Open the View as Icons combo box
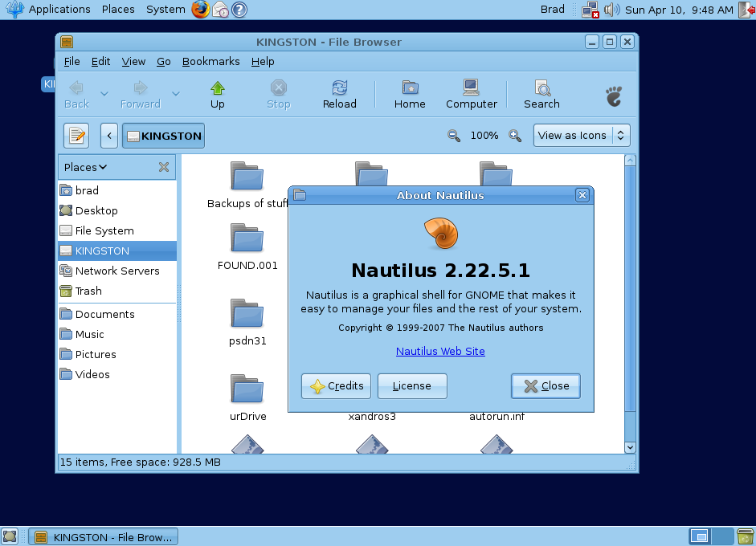The height and width of the screenshot is (546, 756). [582, 136]
